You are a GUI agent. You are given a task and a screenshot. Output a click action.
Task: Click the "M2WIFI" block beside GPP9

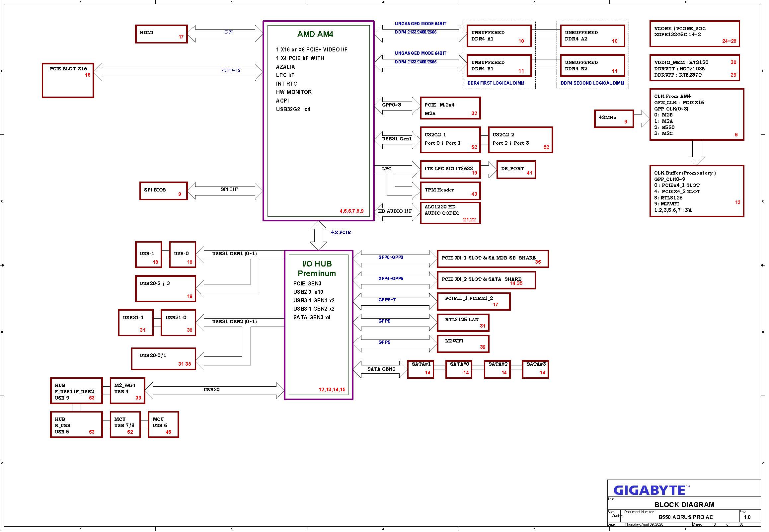click(x=454, y=341)
